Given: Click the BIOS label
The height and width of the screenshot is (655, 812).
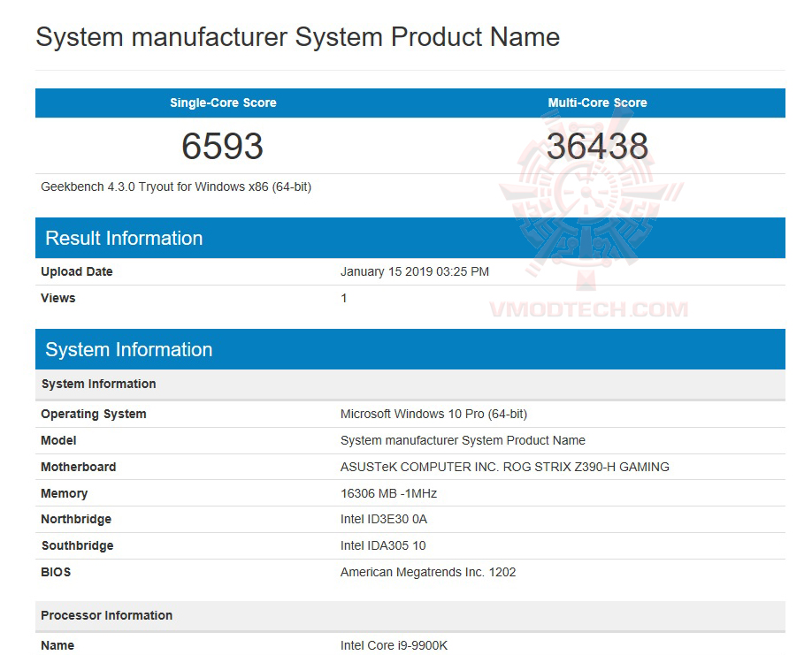Looking at the screenshot, I should (x=56, y=572).
